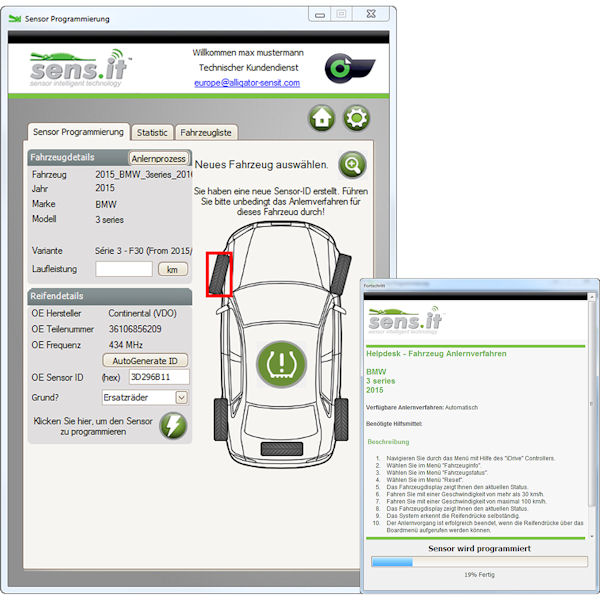Click lightning icon to program the sensor
Viewport: 600px width, 600px height.
click(173, 426)
